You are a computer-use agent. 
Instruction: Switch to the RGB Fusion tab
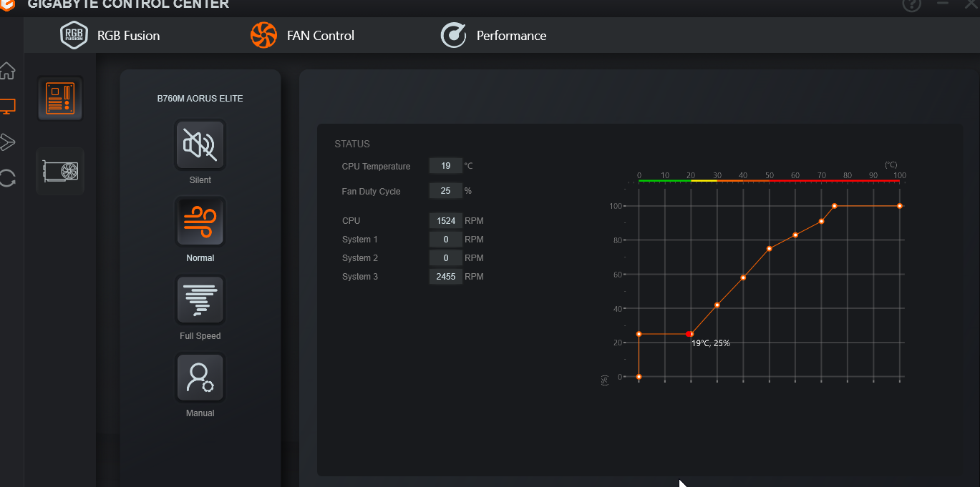tap(110, 35)
